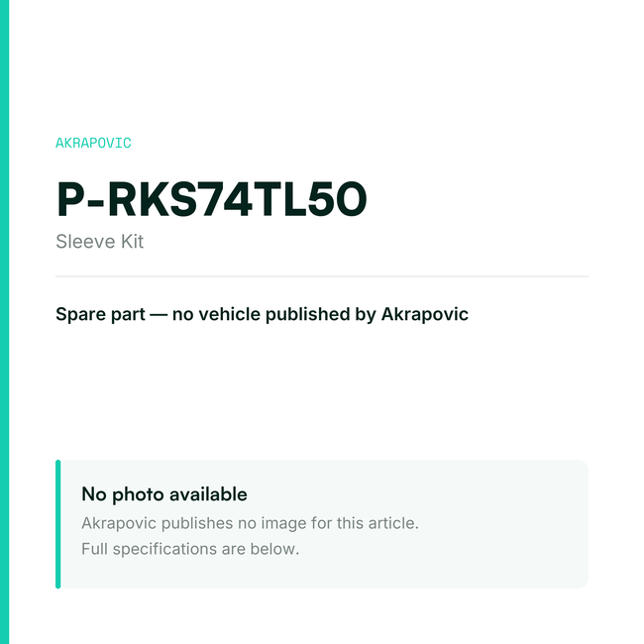Click the spare part no vehicle notice

click(x=262, y=315)
